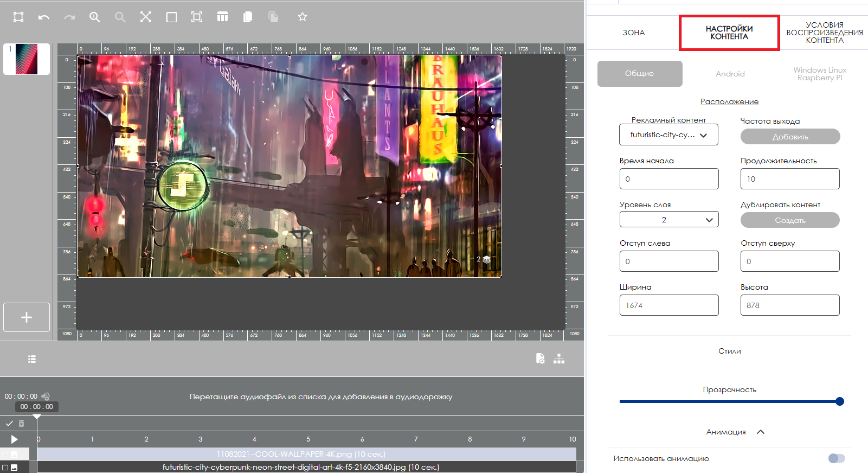868x473 pixels.
Task: Check the box for COOL-WALLPAPER track
Action: coord(5,454)
